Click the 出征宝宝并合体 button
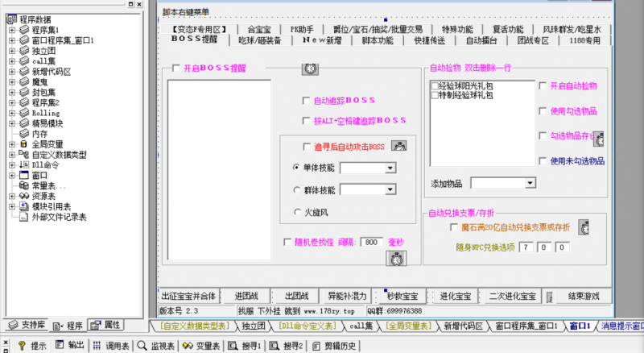644x353 pixels. tap(188, 296)
